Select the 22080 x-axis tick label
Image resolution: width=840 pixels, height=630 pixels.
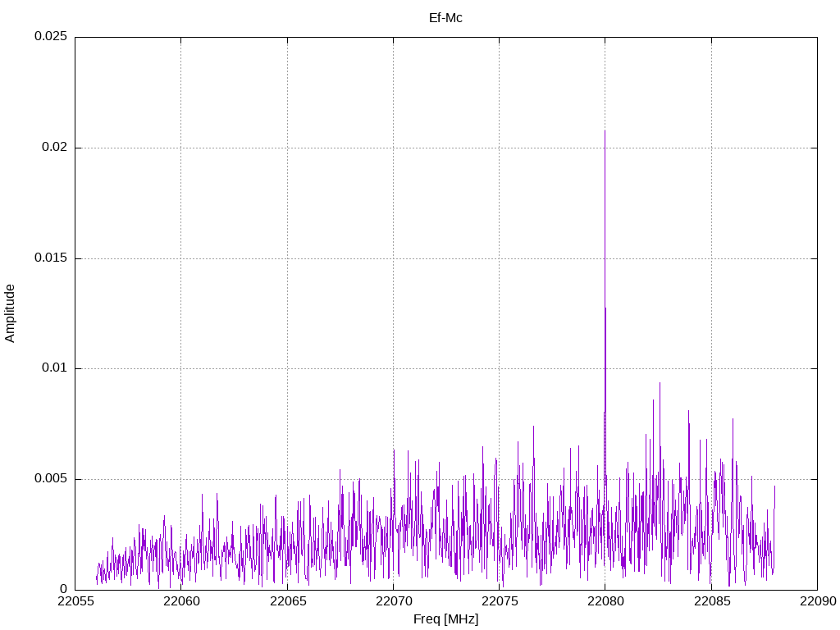(x=605, y=603)
